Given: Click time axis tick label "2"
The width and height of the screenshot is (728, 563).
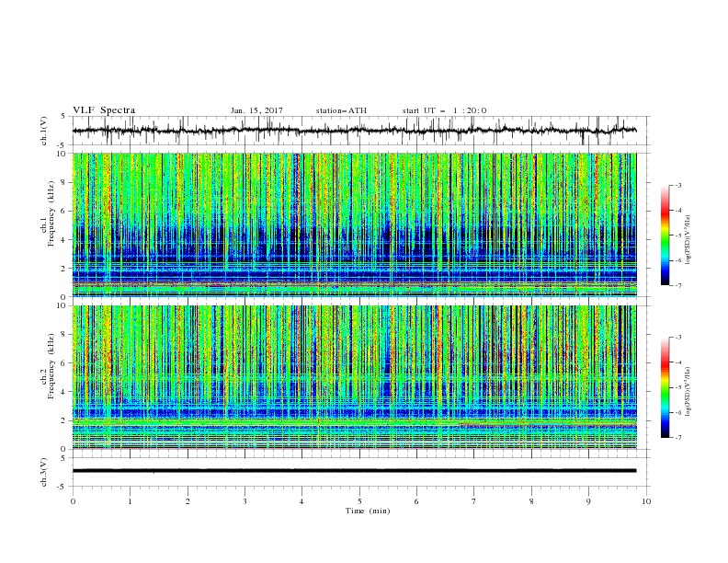Looking at the screenshot, I should tap(188, 501).
